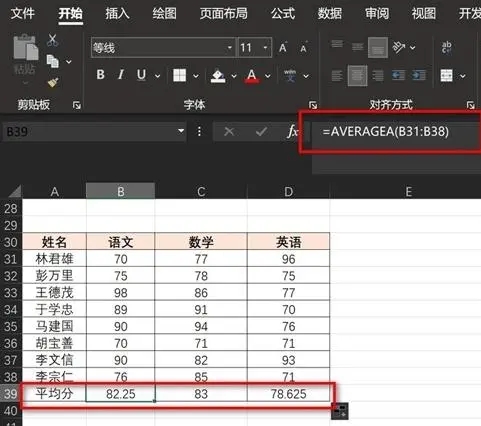Switch to the 页面布局 tab
481x426 pixels.
tap(224, 13)
